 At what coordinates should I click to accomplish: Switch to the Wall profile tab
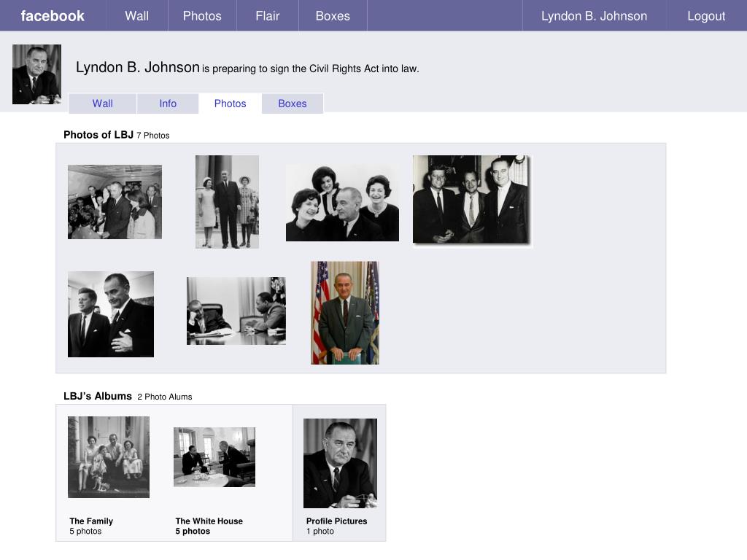(x=102, y=104)
